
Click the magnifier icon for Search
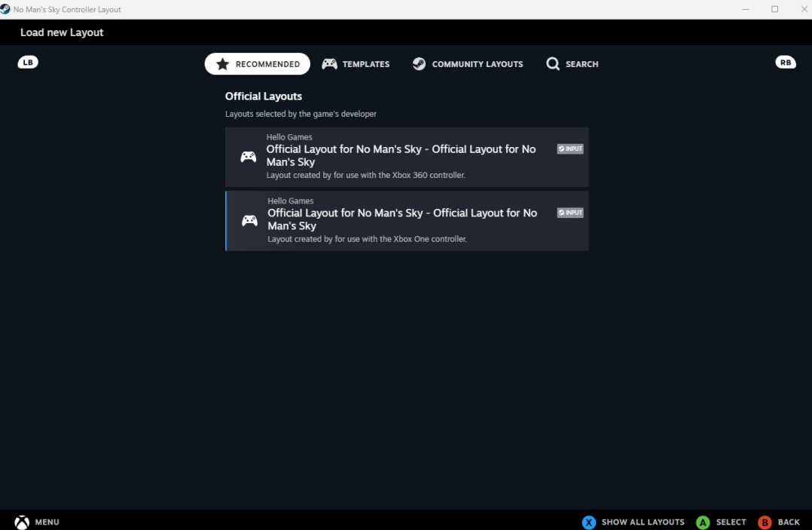pyautogui.click(x=553, y=64)
